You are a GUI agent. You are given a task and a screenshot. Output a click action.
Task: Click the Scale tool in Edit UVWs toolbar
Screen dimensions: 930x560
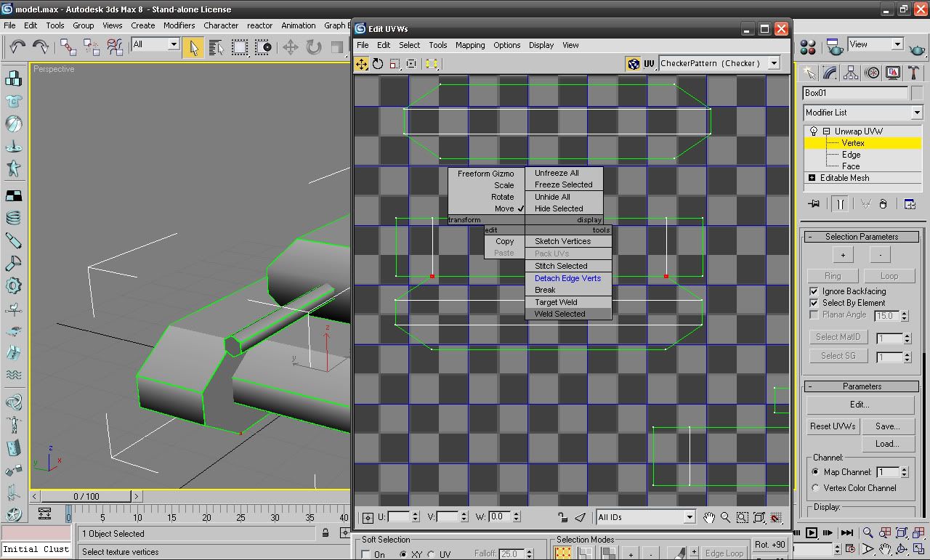395,64
